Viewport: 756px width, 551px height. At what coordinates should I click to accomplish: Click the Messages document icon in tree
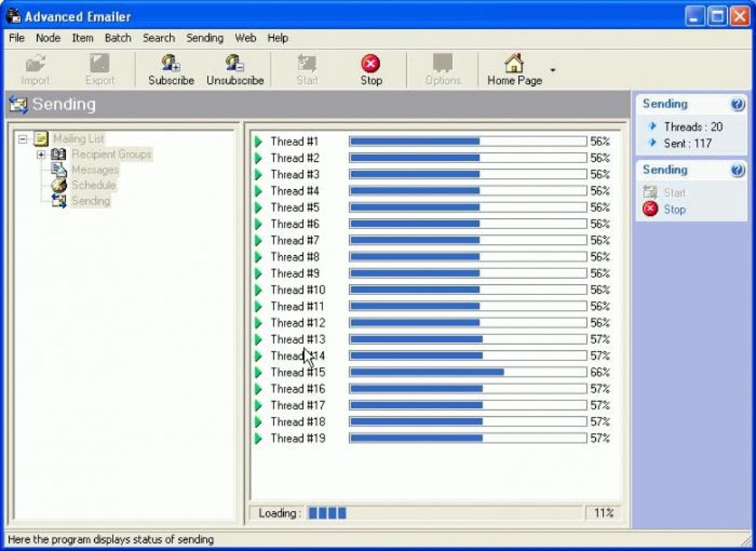59,170
